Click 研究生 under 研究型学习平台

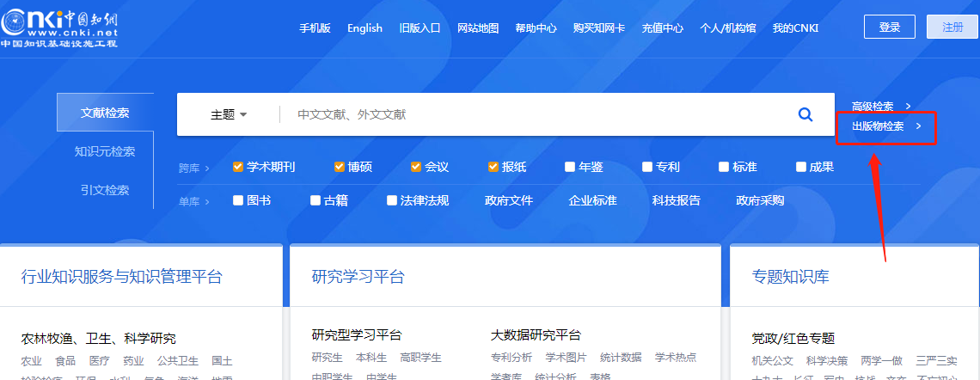328,358
